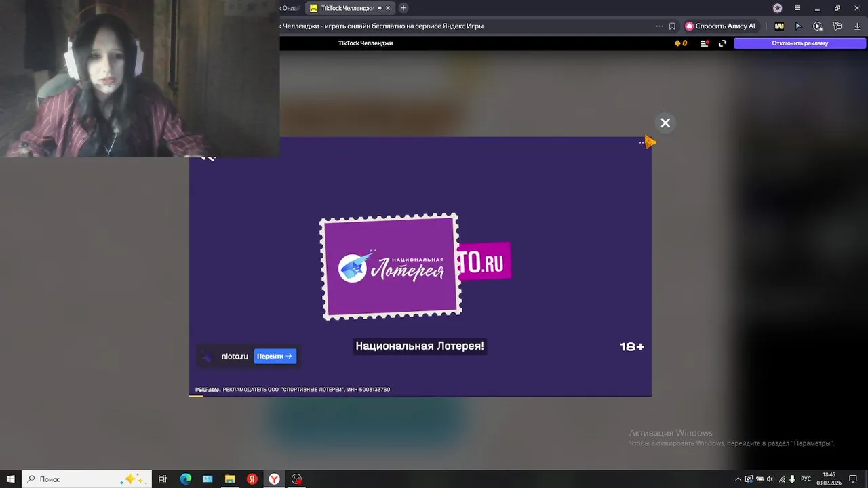Click the TikTock Челленджи game title

click(x=366, y=43)
